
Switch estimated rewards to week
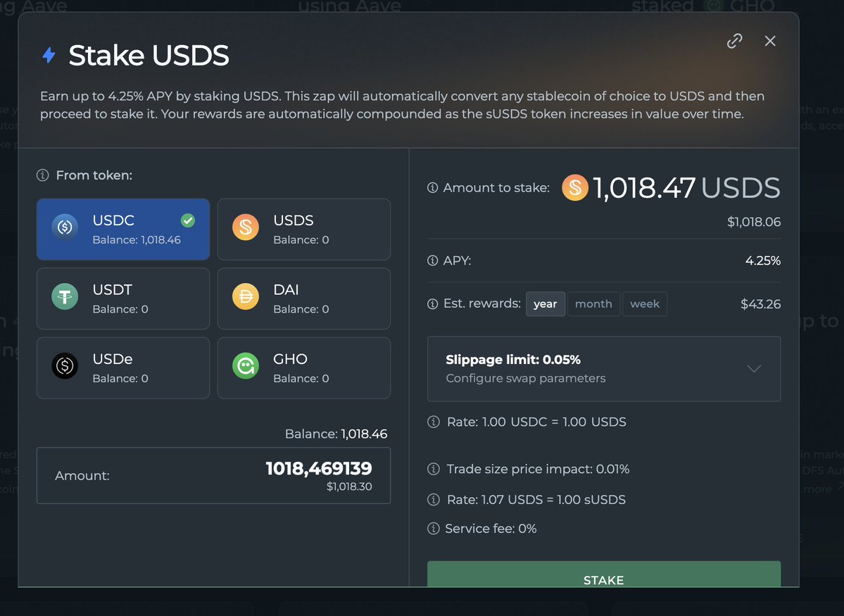point(645,304)
